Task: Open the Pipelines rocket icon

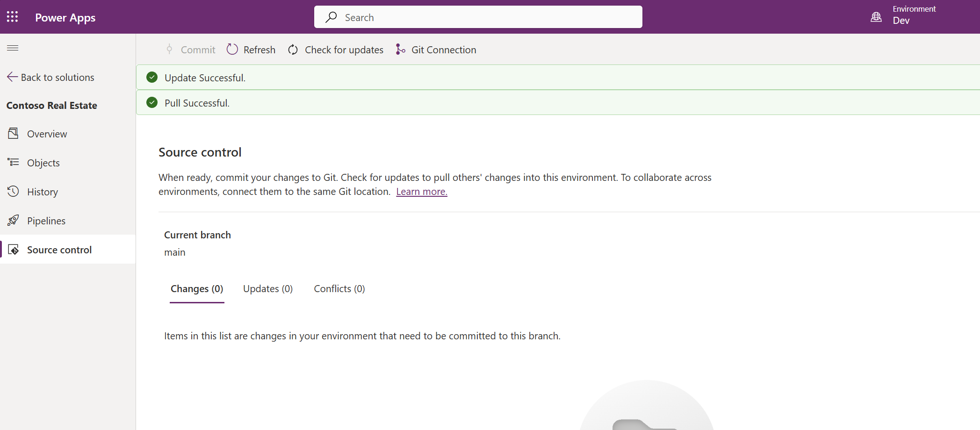Action: [x=13, y=221]
